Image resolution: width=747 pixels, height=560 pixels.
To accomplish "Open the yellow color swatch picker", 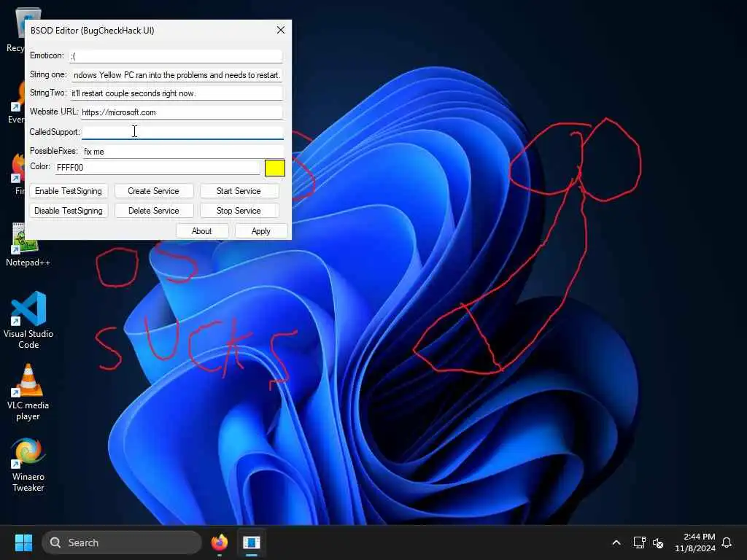I will point(275,168).
